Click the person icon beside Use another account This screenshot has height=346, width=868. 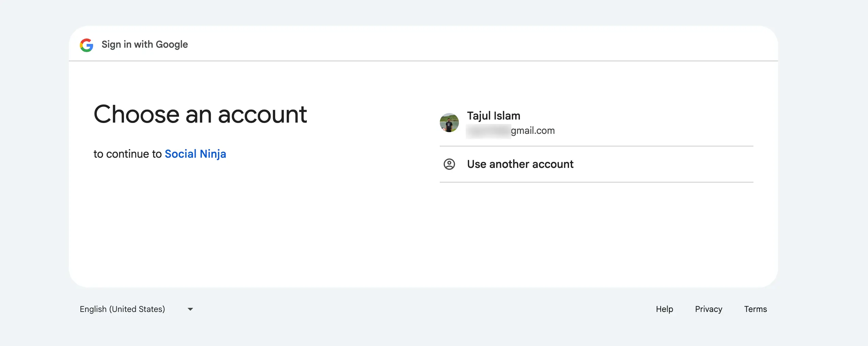[x=449, y=164]
